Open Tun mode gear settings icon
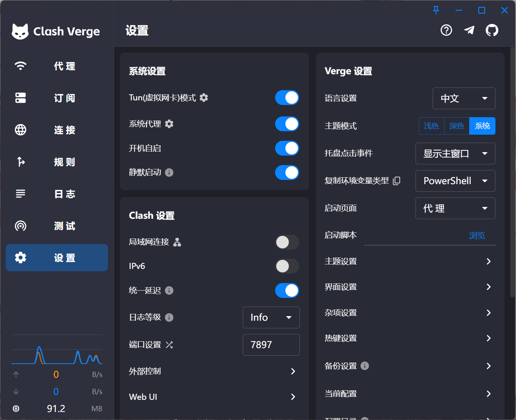The image size is (516, 420). [x=204, y=98]
